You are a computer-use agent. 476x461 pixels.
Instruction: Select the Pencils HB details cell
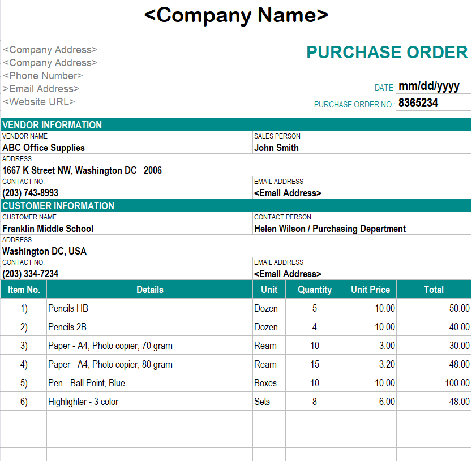click(149, 308)
